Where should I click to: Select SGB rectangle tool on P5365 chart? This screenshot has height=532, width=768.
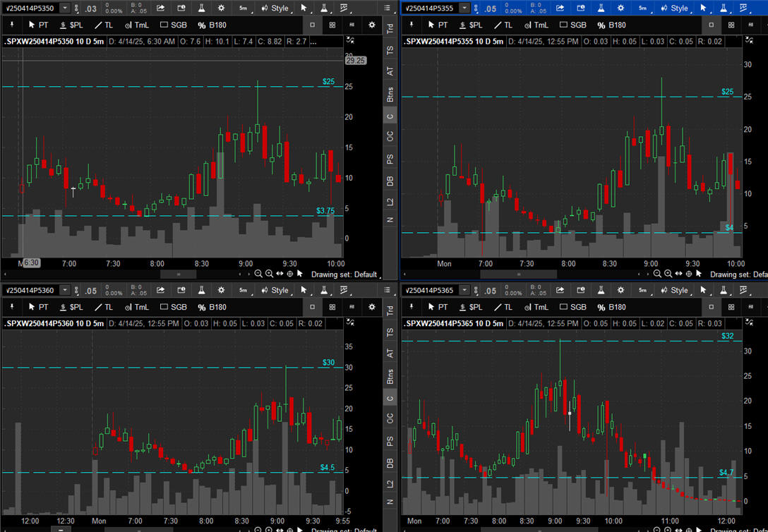click(572, 308)
